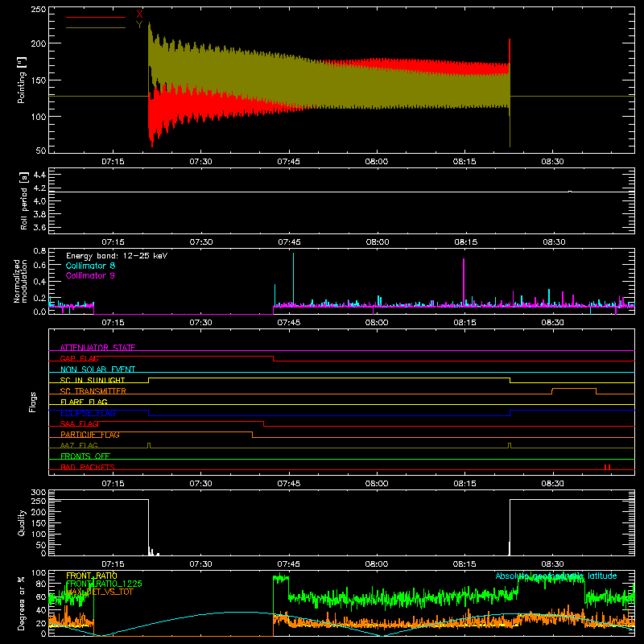Click the 07:45 label under Roll period plot

coord(289,242)
